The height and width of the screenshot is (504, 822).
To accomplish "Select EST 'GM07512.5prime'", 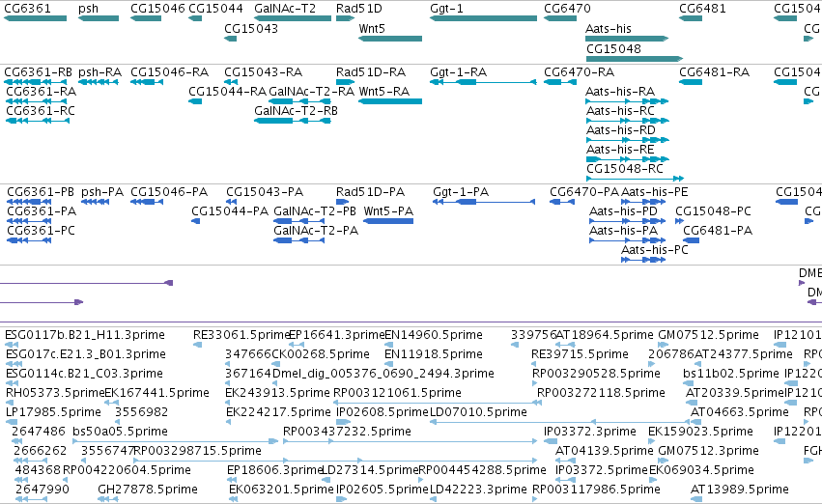I will (x=708, y=335).
